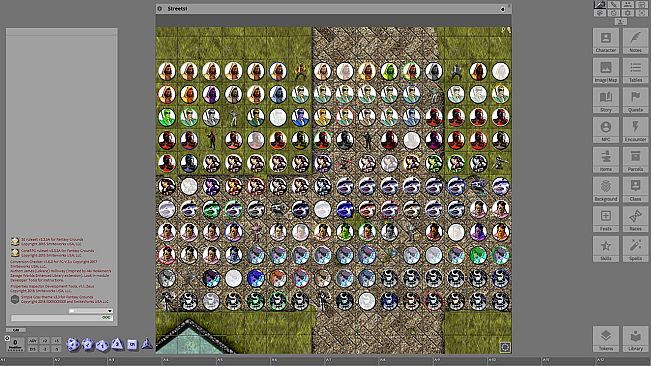Open the Story entries
651x366 pixels.
click(x=606, y=101)
